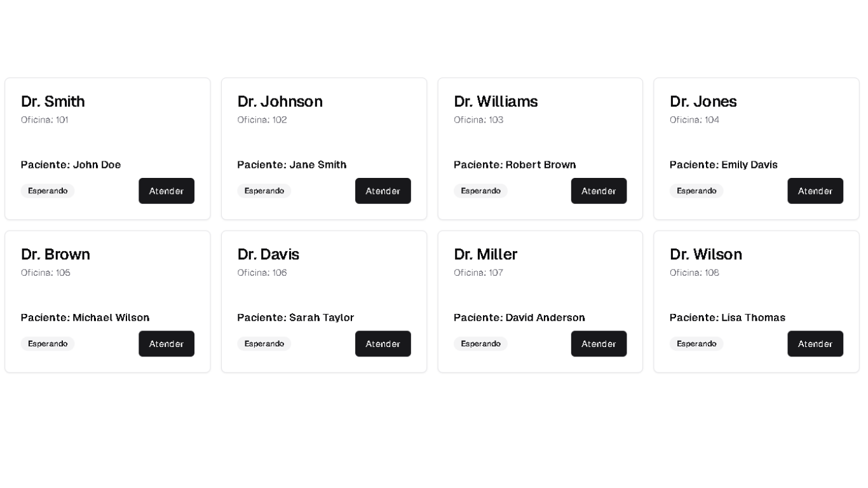Select the Esperando badge for Jane Smith
This screenshot has width=868, height=488.
(264, 191)
